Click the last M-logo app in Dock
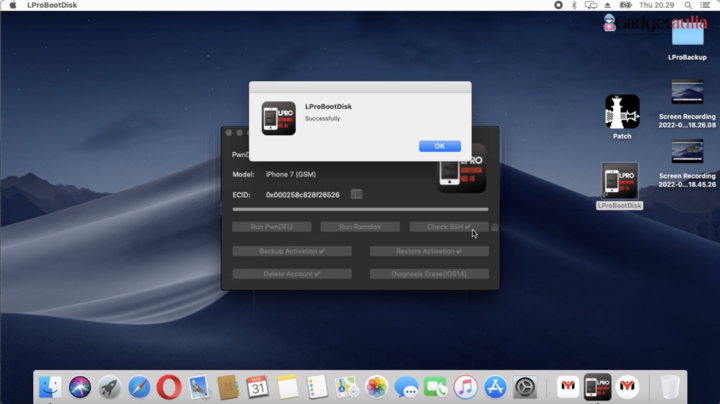The height and width of the screenshot is (404, 720). click(628, 387)
